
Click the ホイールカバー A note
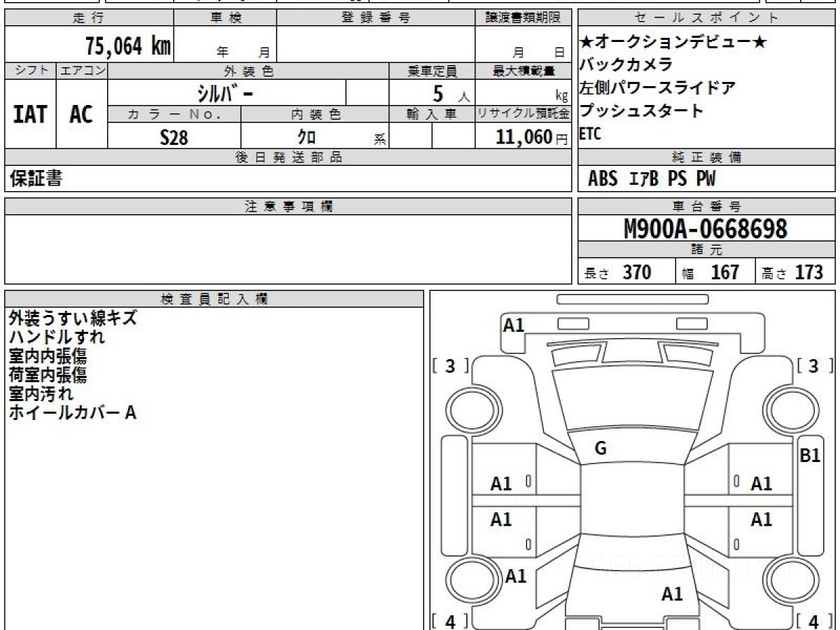point(72,413)
